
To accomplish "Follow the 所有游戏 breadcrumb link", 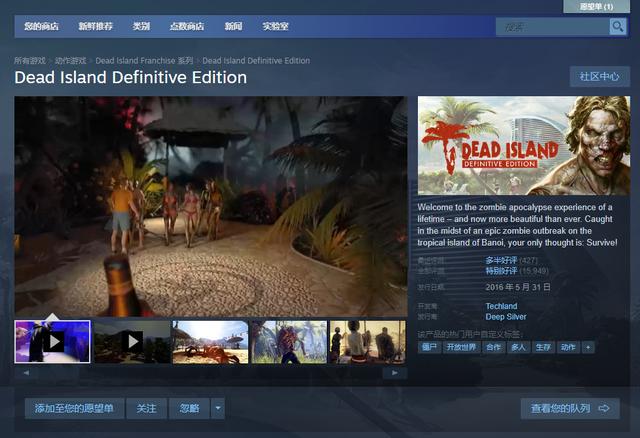I will (30, 61).
